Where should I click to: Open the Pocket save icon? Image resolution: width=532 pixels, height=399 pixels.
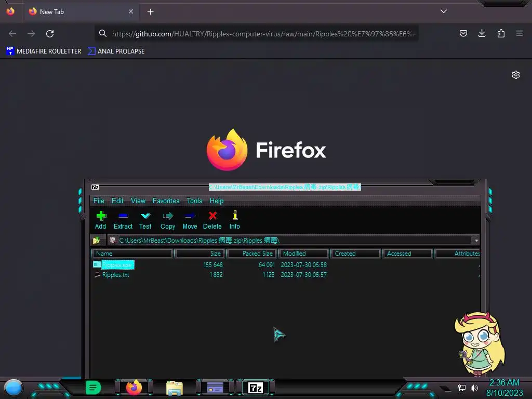[463, 33]
